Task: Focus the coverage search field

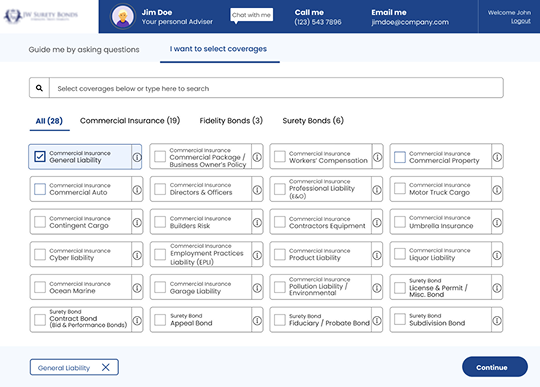Action: tap(277, 88)
